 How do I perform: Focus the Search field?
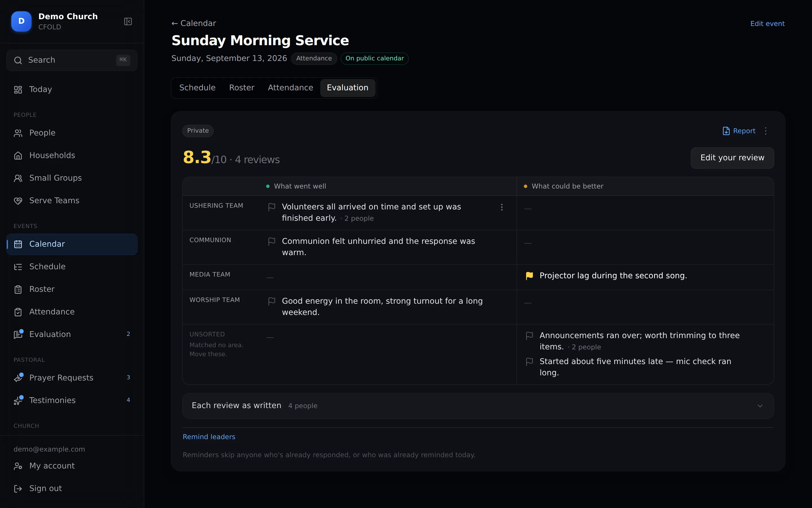pos(72,60)
